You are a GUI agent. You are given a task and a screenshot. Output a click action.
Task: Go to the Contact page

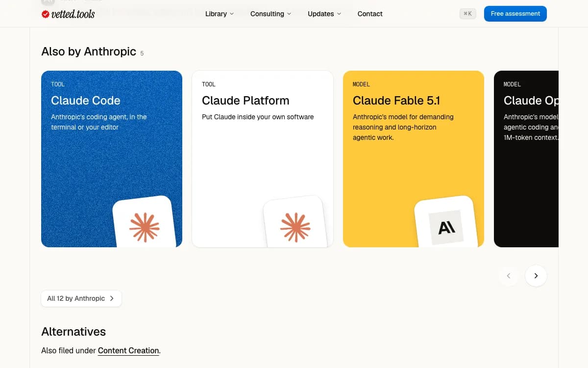coord(370,14)
